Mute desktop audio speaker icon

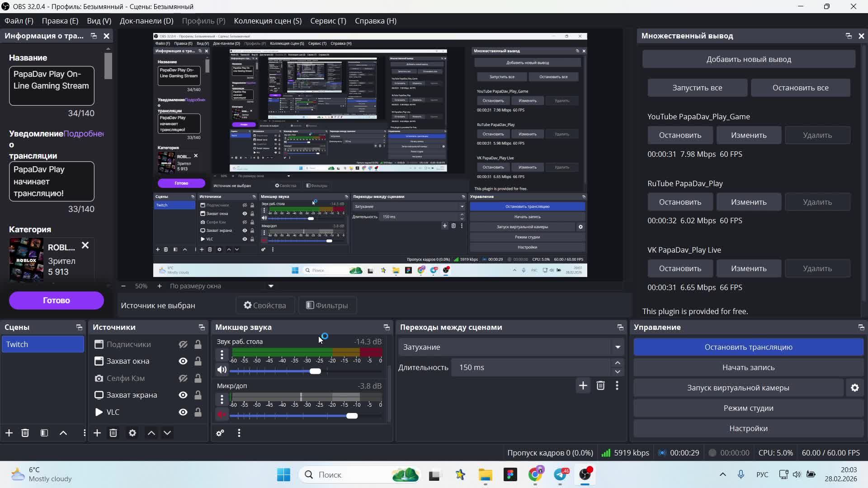click(222, 370)
